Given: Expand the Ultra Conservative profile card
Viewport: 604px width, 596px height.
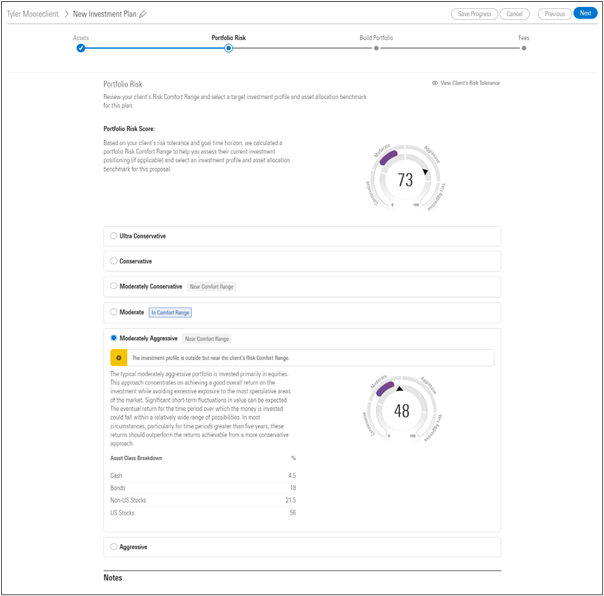Looking at the screenshot, I should pyautogui.click(x=302, y=236).
